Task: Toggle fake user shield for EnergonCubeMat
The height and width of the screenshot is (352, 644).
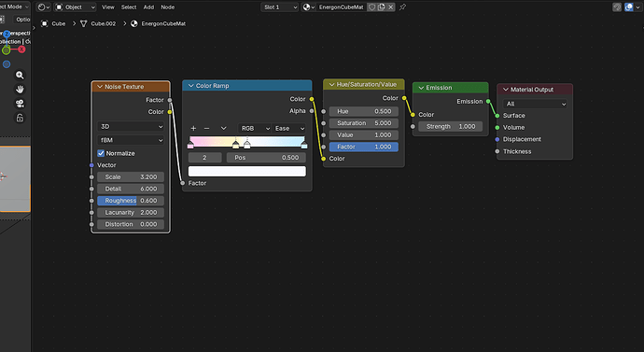Action: 371,7
